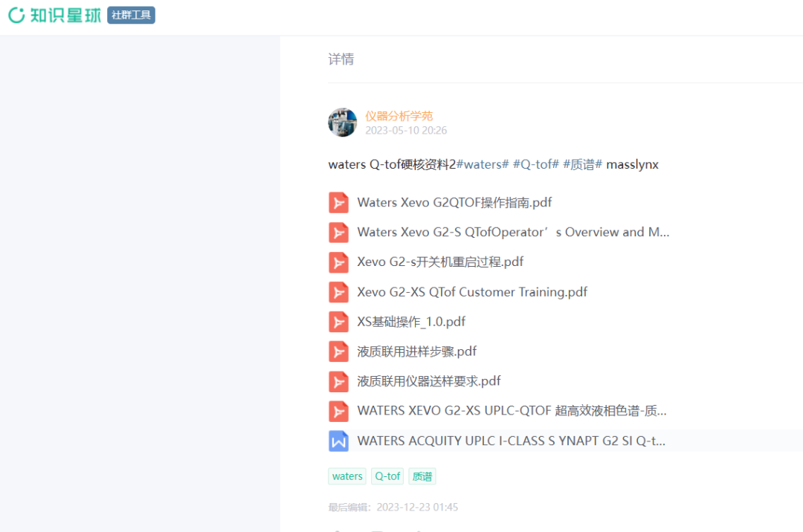Click the PDF icon for Xevo G2-s开关机重启过程
Image resolution: width=803 pixels, height=532 pixels.
pos(338,262)
